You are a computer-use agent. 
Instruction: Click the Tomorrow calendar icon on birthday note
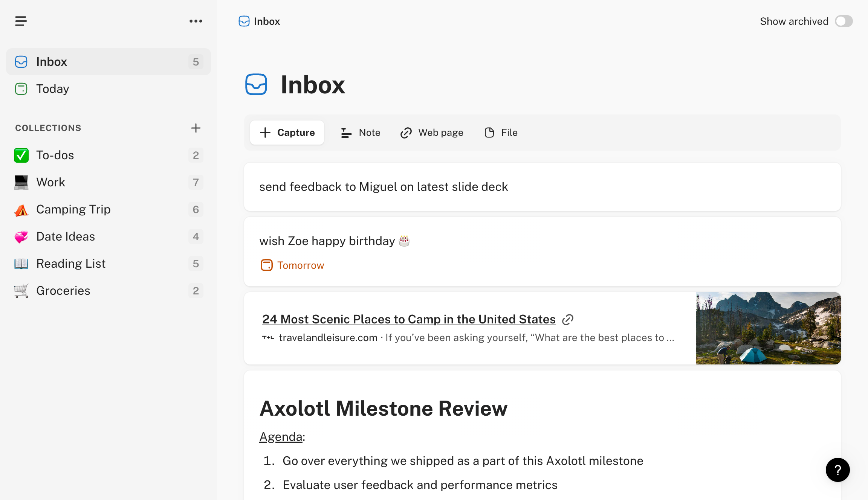267,265
